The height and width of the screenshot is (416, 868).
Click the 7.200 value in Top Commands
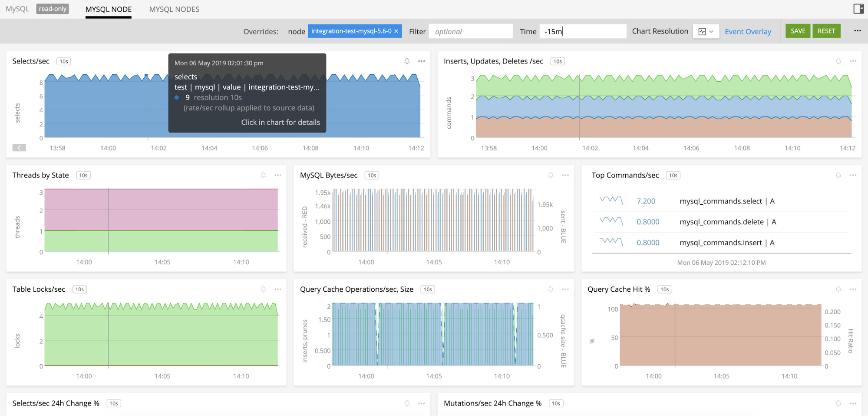pyautogui.click(x=646, y=201)
